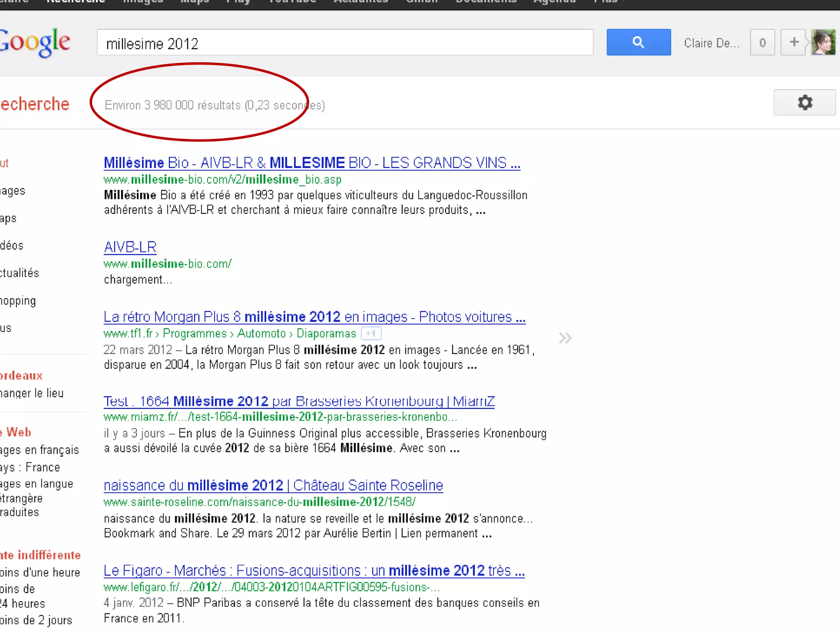Filter by Pays : France
The image size is (840, 631).
point(30,467)
